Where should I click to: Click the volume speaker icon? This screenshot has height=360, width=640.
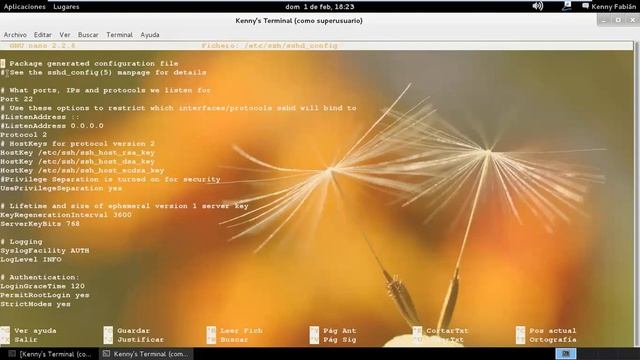point(538,6)
